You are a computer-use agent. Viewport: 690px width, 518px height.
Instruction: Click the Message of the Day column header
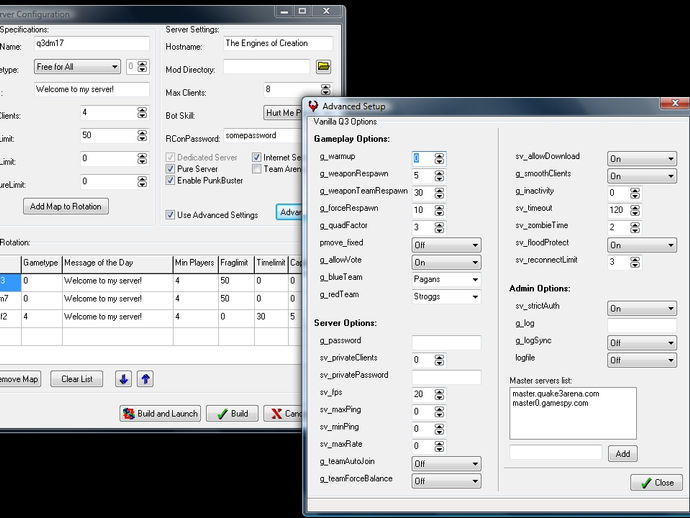coord(117,263)
